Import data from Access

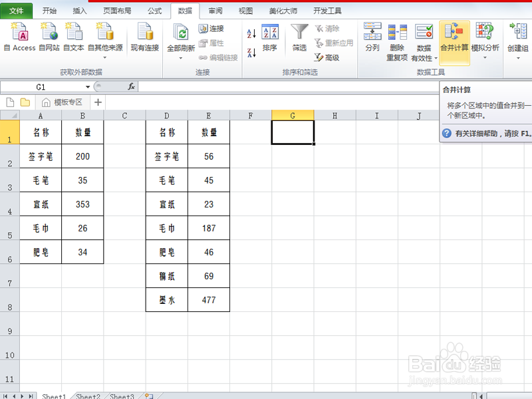pyautogui.click(x=20, y=37)
